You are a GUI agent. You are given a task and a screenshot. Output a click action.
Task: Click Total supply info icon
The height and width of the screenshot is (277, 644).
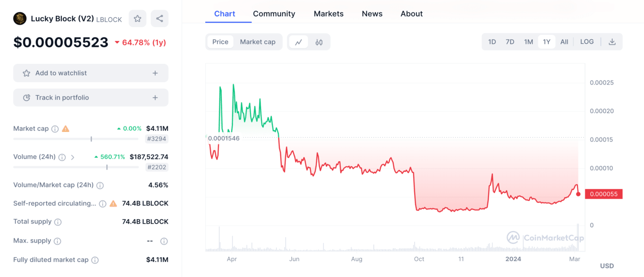point(58,222)
